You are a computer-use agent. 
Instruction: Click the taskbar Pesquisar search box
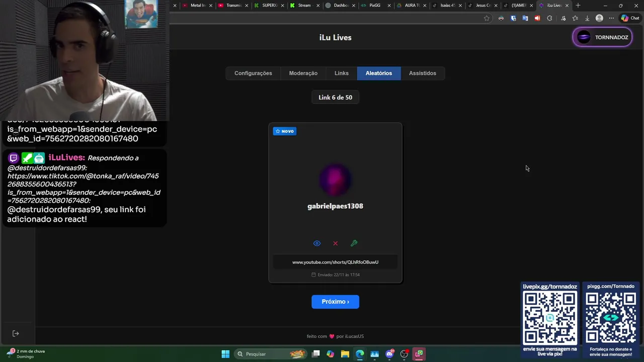point(271,354)
